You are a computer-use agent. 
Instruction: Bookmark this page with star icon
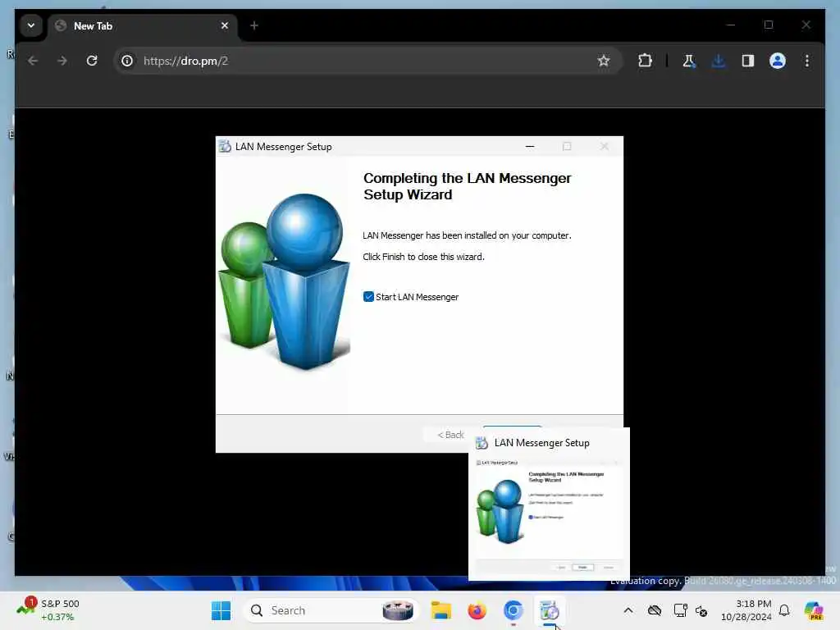pyautogui.click(x=604, y=61)
